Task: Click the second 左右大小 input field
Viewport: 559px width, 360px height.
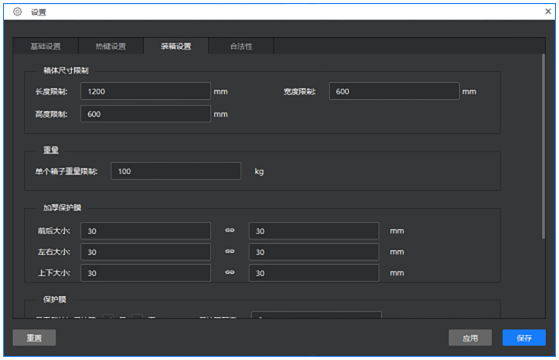Action: pyautogui.click(x=314, y=252)
